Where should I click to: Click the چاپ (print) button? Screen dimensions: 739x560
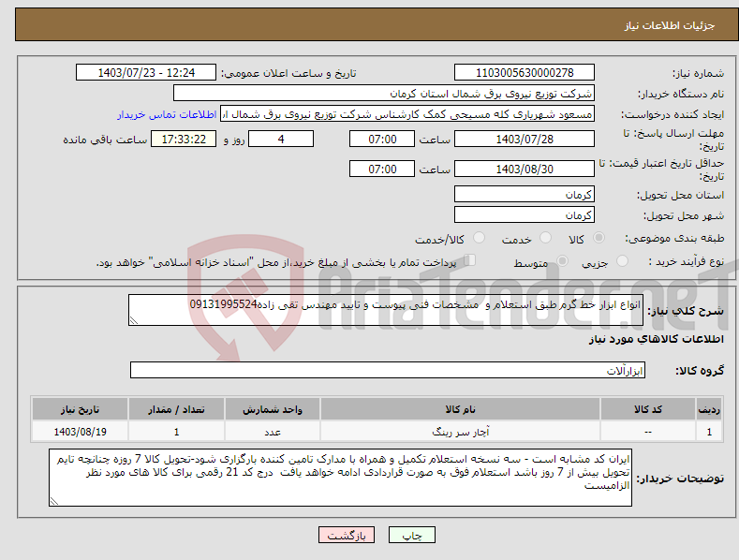(411, 535)
